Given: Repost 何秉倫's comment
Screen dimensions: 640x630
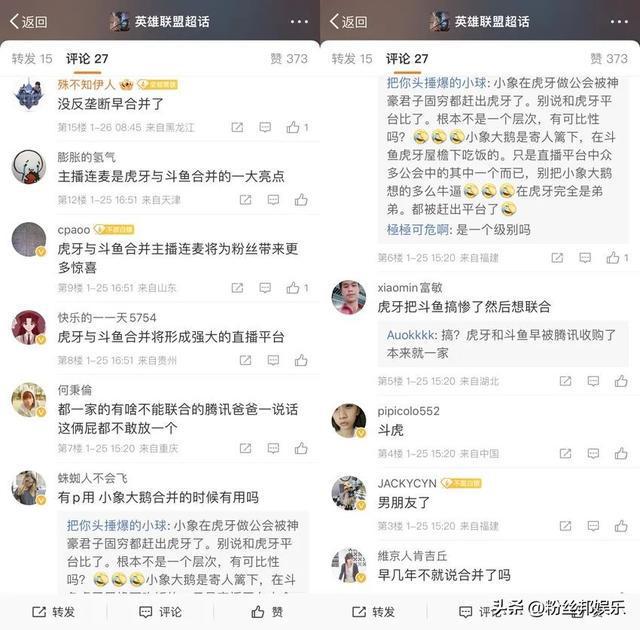Looking at the screenshot, I should click(245, 448).
